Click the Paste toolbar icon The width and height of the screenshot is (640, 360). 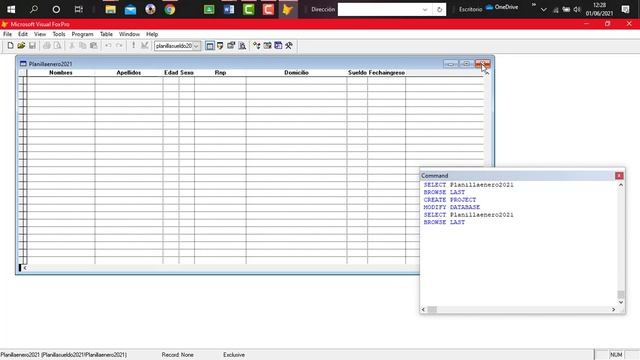(93, 46)
